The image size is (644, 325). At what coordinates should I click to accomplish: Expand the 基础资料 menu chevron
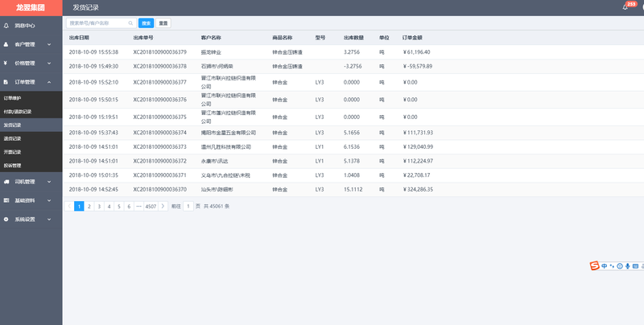[x=49, y=200]
